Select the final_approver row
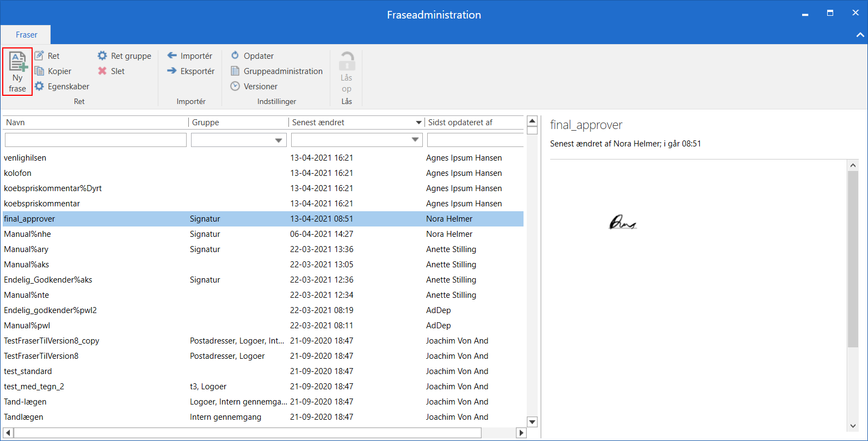 [263, 219]
